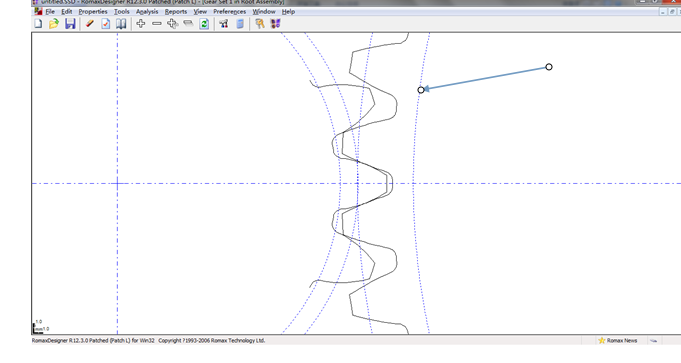Open the Reports menu
This screenshot has width=681, height=363.
[176, 12]
